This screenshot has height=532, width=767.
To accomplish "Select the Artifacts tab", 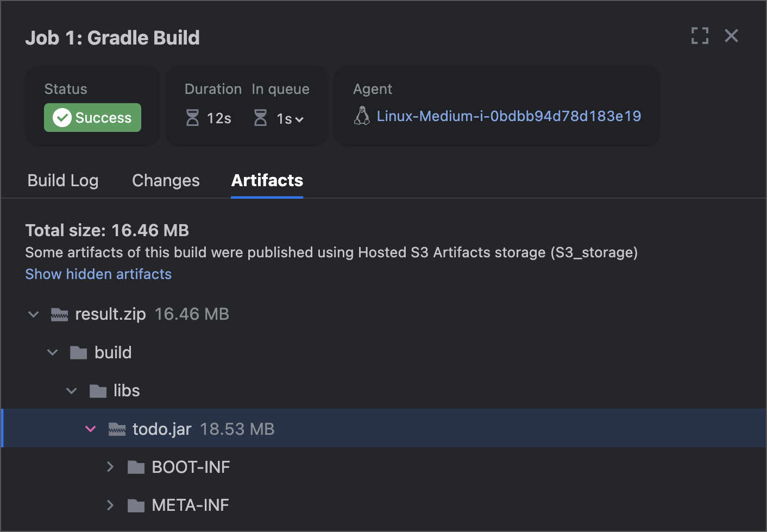I will 267,180.
